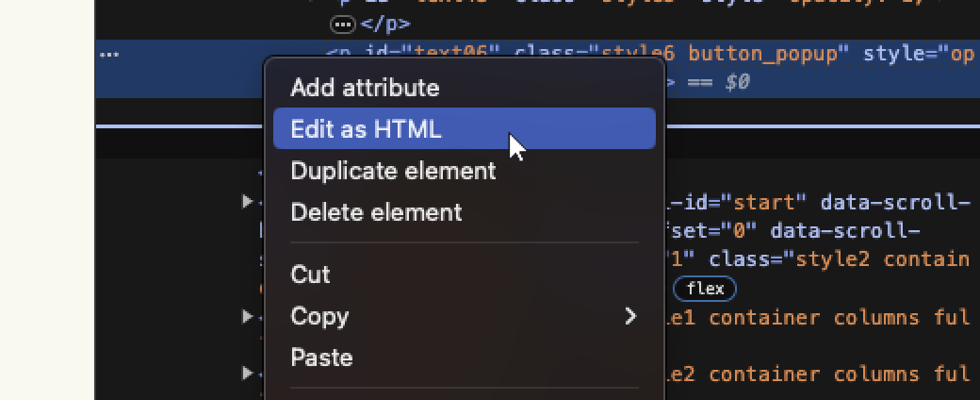The height and width of the screenshot is (400, 980).
Task: Expand the e1 container columns node
Action: point(247,316)
